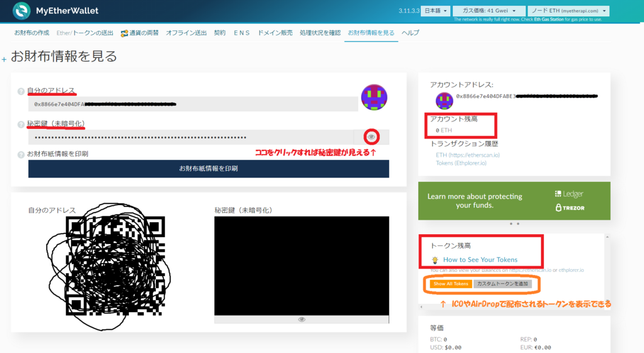Toggle the eye below the private key QR
The image size is (644, 353).
point(301,319)
